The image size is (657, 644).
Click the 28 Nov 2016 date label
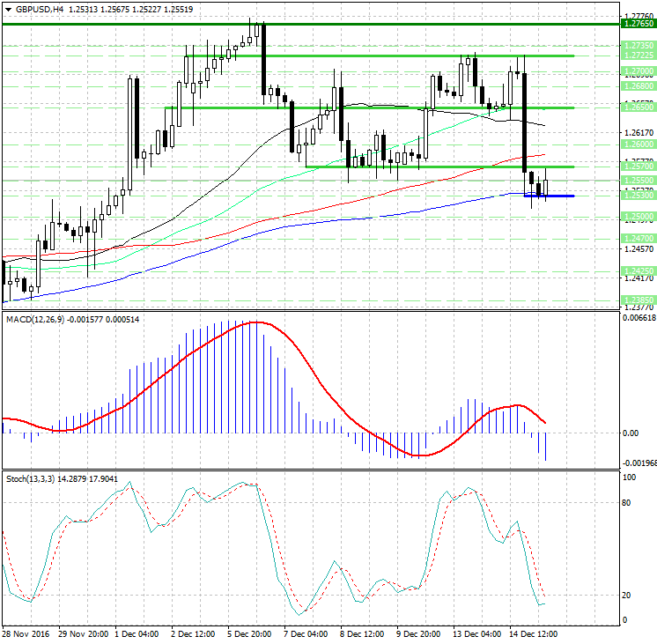24,633
